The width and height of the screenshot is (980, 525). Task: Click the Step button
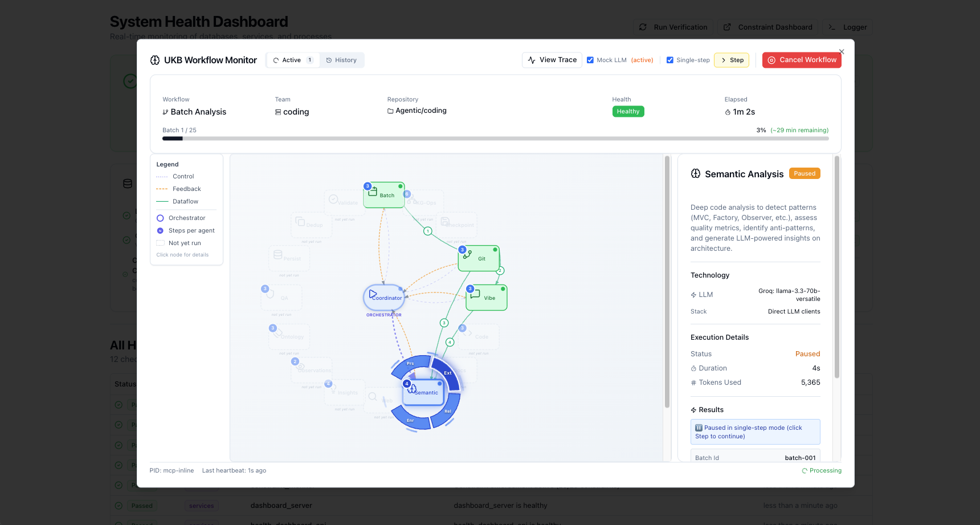click(x=732, y=60)
